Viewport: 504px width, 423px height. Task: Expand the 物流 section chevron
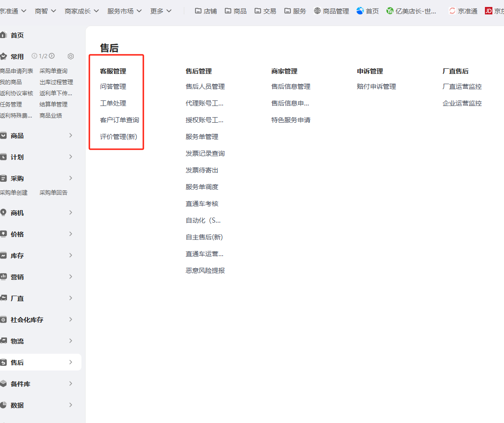click(x=71, y=341)
